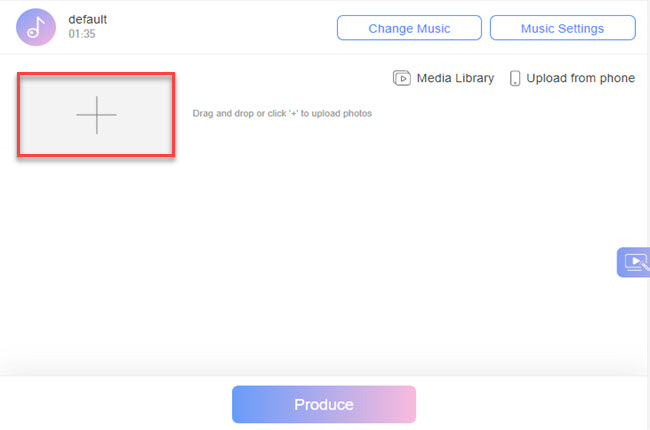Click the 01:35 music duration

(x=82, y=36)
